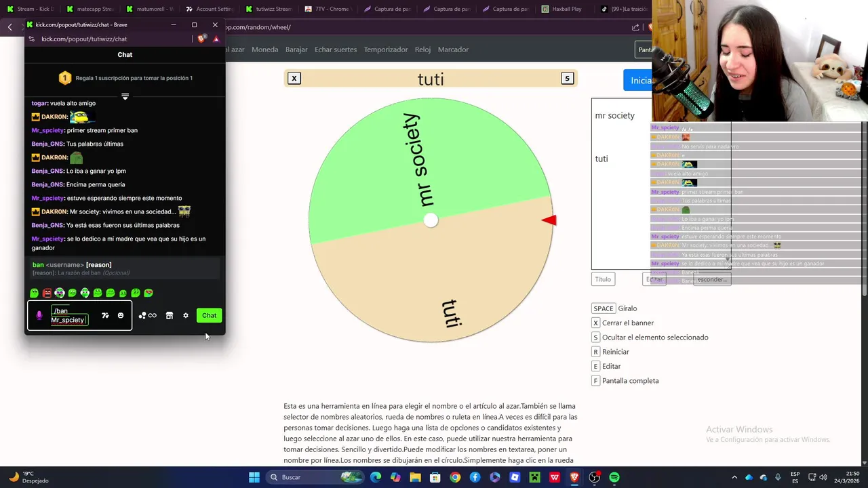Viewport: 868px width, 488px height.
Task: Open the Barajar menu item
Action: [x=296, y=49]
